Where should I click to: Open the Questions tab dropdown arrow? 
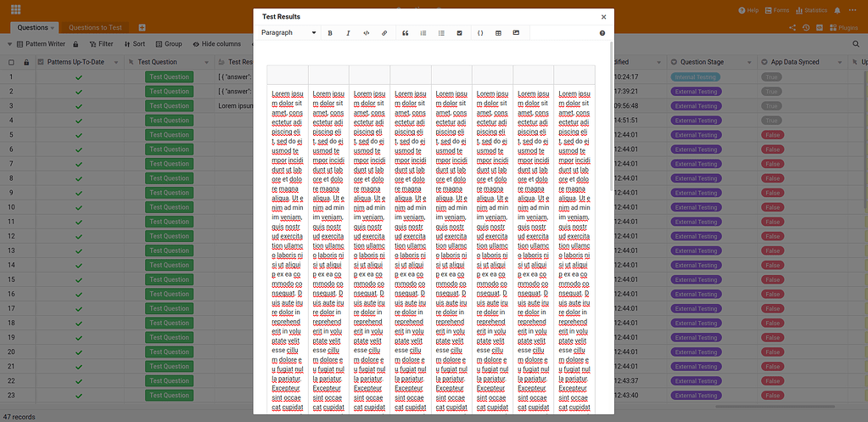53,28
